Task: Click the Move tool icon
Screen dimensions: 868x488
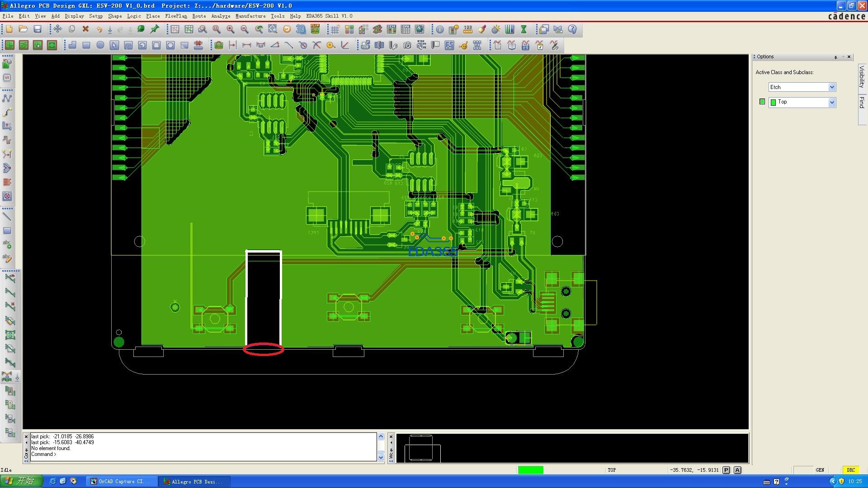Action: 57,29
